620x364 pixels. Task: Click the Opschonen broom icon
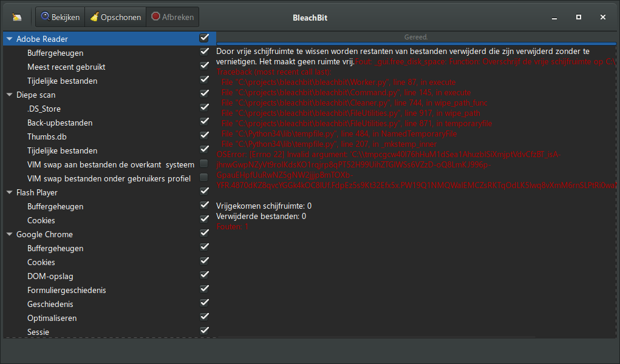click(x=95, y=16)
